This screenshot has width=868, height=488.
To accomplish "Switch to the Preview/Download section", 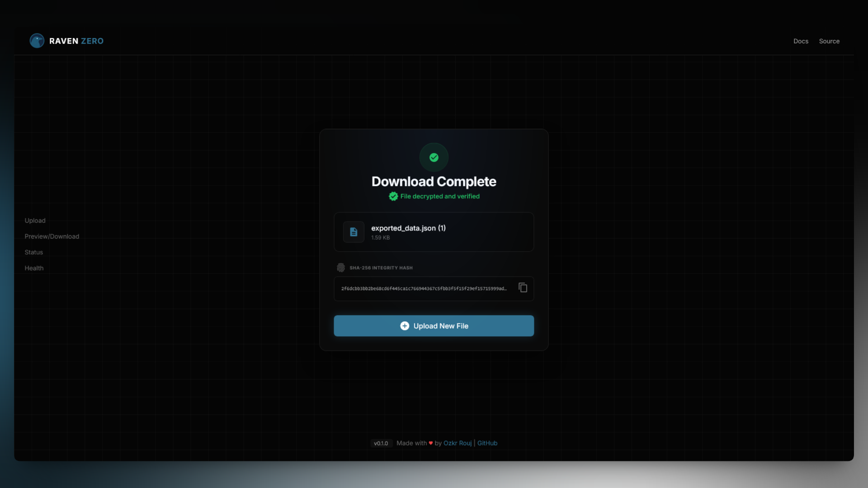I will click(52, 236).
